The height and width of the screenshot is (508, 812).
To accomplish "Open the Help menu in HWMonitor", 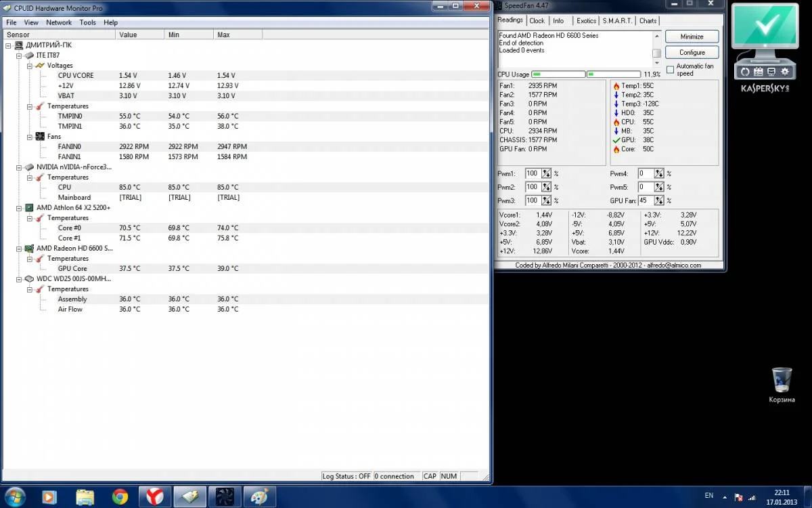I will click(x=110, y=22).
